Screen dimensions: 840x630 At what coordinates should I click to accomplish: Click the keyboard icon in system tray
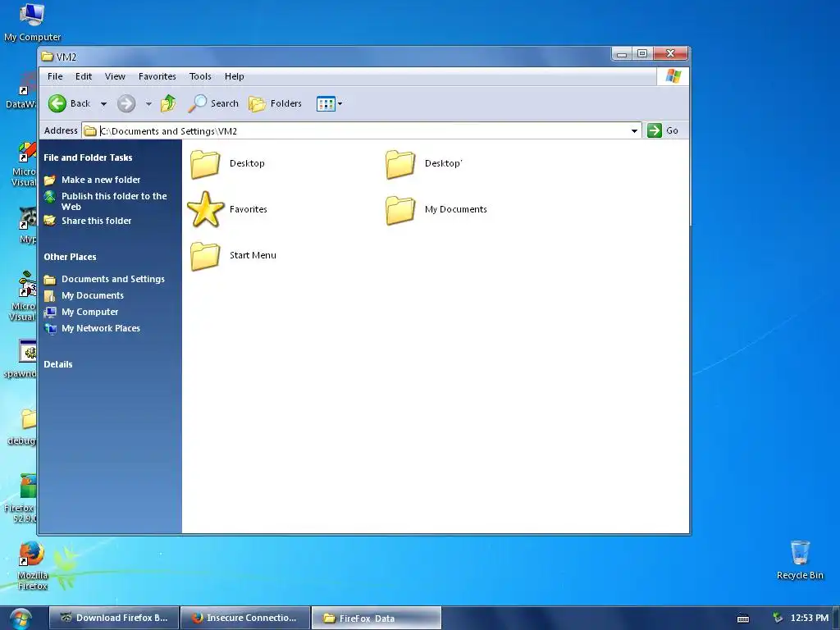743,619
